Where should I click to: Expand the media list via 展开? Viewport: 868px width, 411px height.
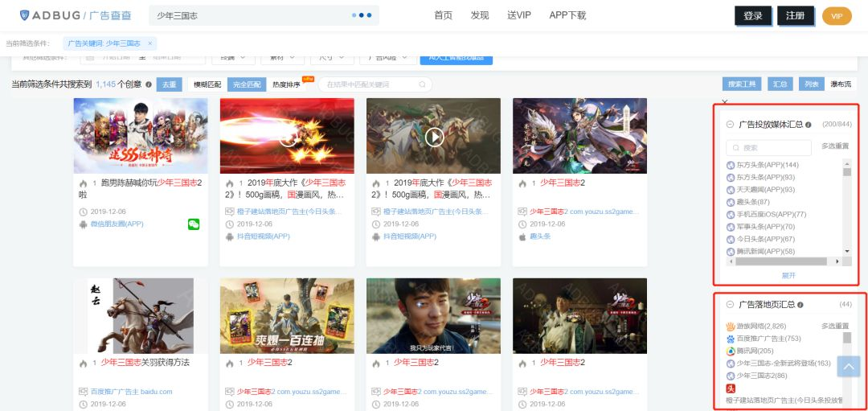(x=788, y=275)
